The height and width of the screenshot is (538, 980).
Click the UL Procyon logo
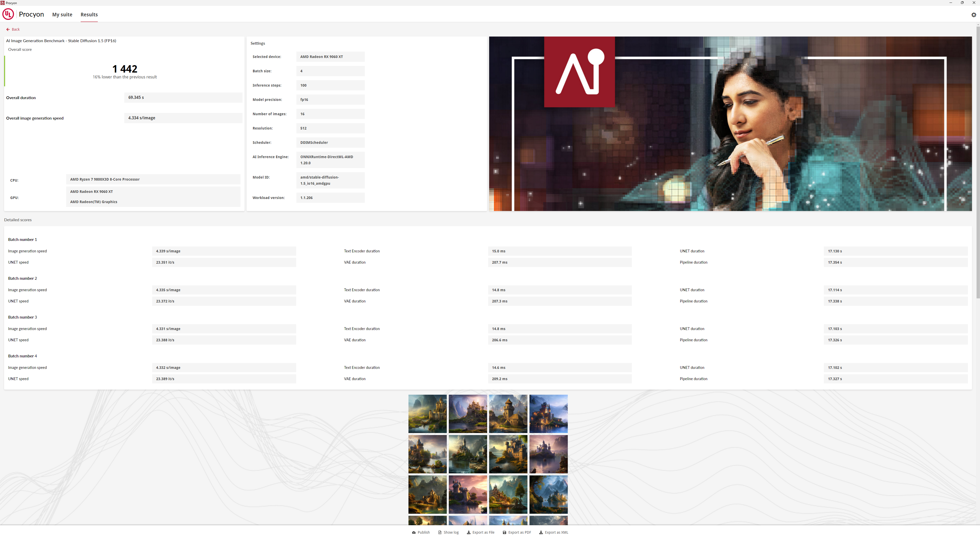click(x=8, y=15)
